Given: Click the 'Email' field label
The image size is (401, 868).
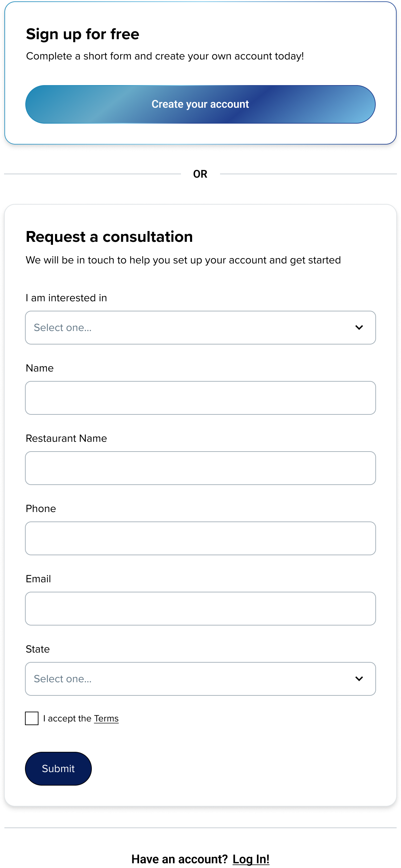Looking at the screenshot, I should pos(38,579).
